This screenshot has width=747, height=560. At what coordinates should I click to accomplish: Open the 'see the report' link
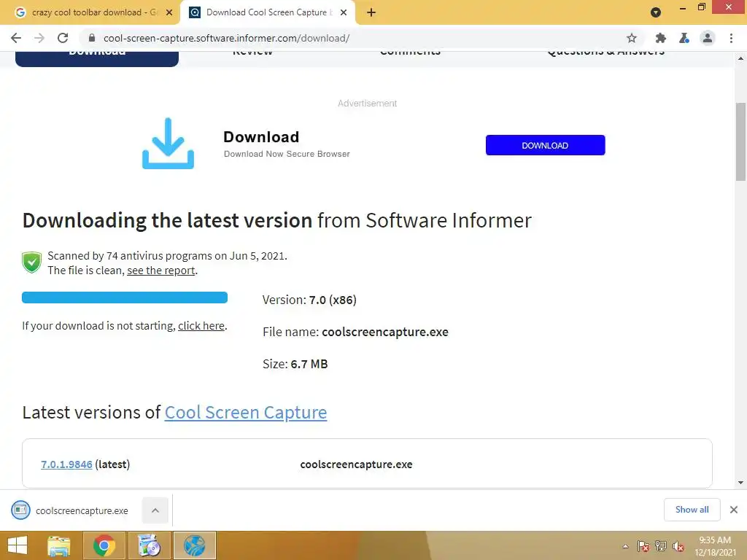point(161,271)
